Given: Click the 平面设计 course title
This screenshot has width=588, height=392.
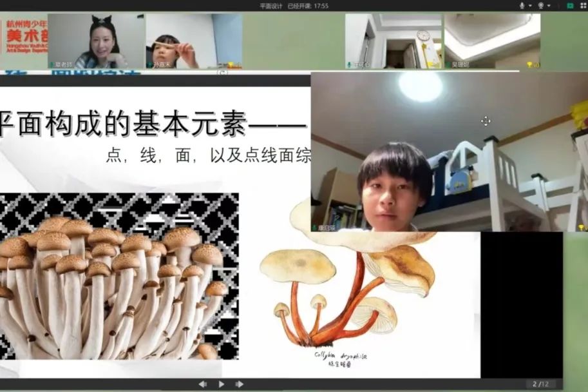Looking at the screenshot, I should [x=271, y=6].
